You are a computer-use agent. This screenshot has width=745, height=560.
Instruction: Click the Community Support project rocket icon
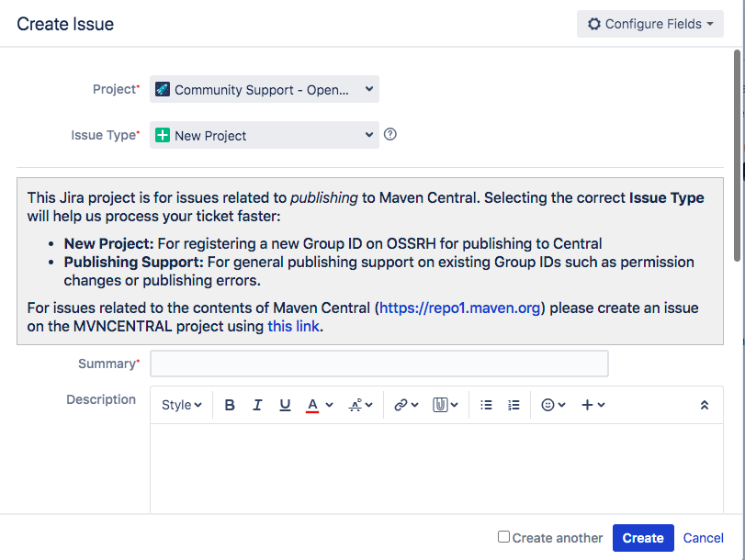point(163,89)
